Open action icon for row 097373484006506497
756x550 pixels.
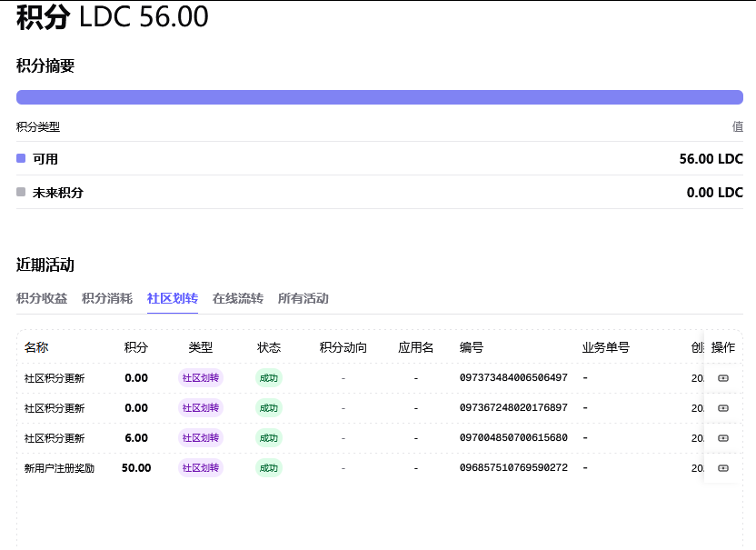pyautogui.click(x=722, y=378)
